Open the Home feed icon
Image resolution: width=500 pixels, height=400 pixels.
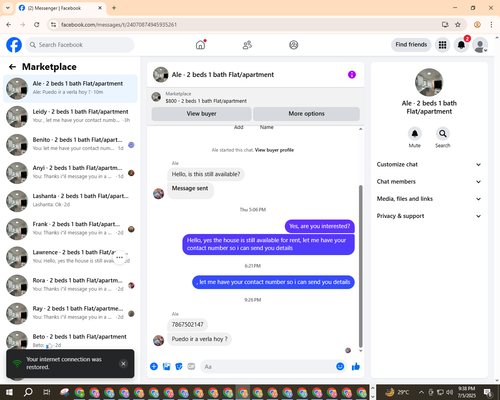pos(200,45)
